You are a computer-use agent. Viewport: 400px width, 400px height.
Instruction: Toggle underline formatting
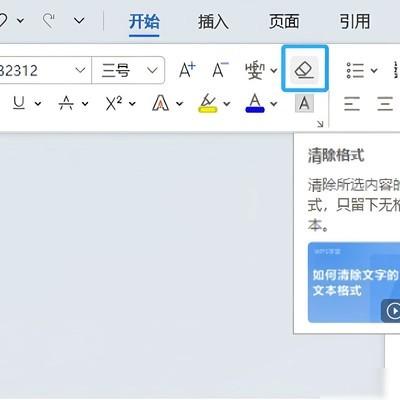tap(19, 103)
